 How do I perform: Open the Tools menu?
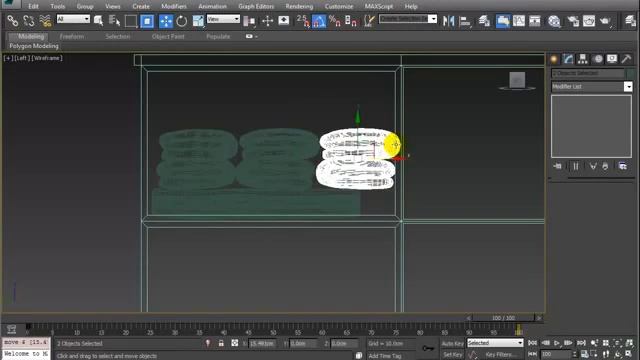58,7
